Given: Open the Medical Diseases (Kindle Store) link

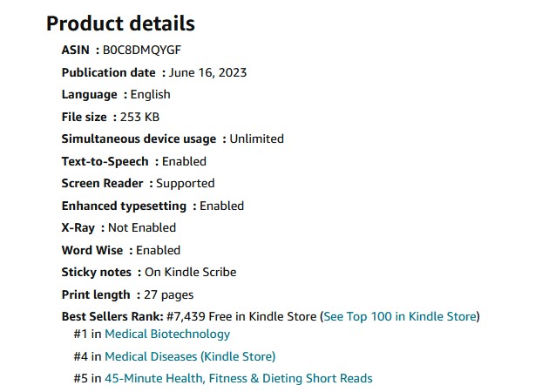Looking at the screenshot, I should click(x=190, y=356).
